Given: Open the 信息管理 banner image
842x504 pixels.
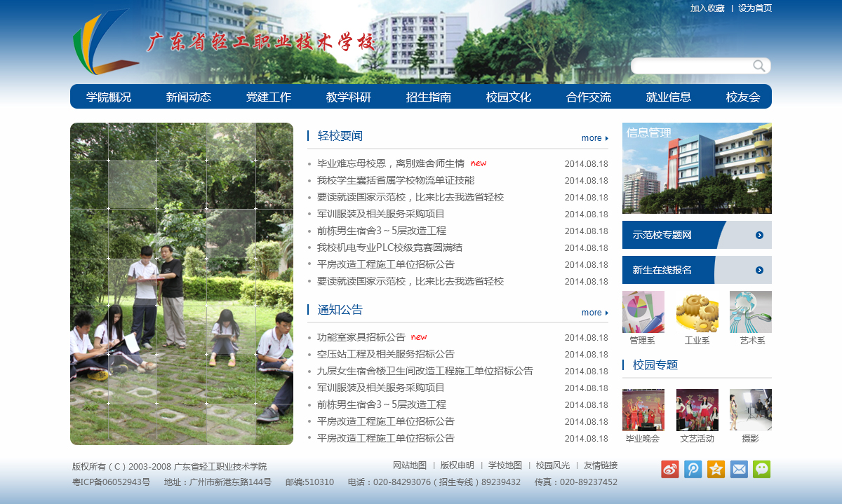Looking at the screenshot, I should pyautogui.click(x=697, y=168).
